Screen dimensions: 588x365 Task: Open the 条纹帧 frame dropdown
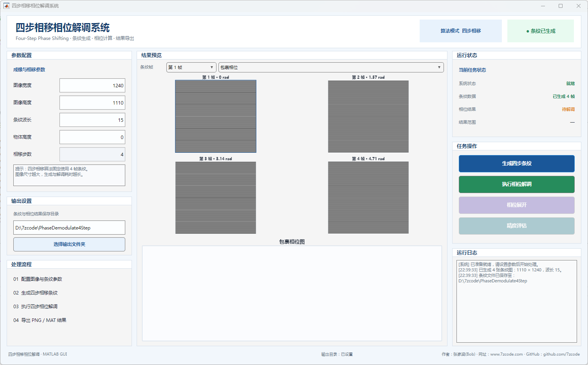pos(191,67)
